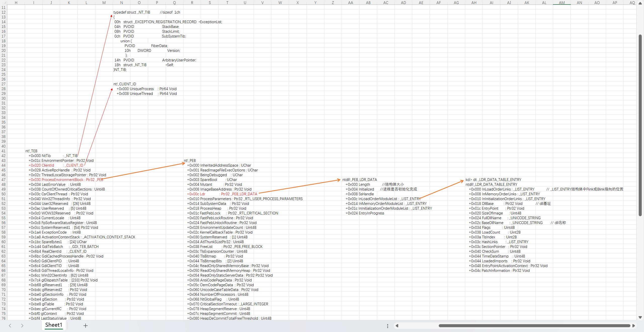
Task: Select row 47 header
Action: click(4, 180)
